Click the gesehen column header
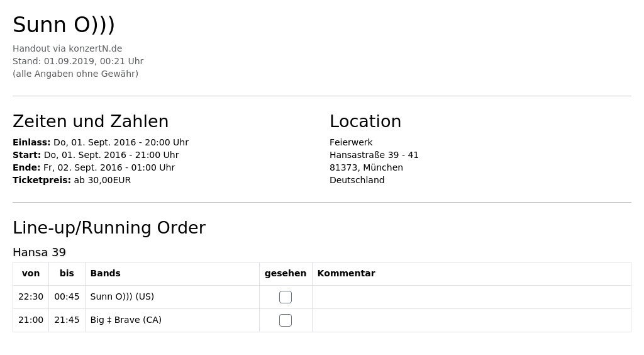Image resolution: width=644 pixels, height=355 pixels. [x=286, y=273]
